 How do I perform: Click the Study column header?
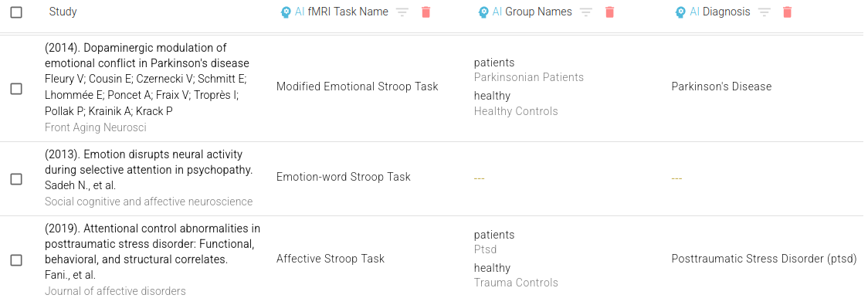63,12
